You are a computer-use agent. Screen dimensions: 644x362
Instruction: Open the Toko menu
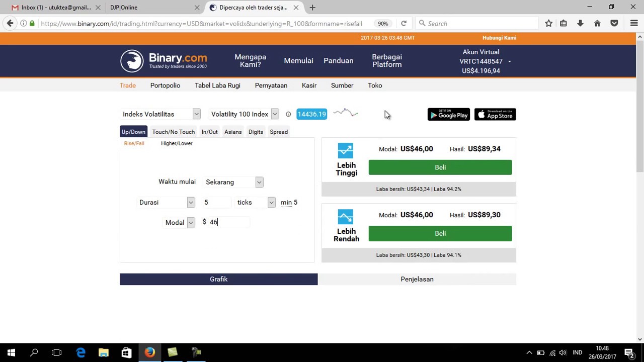pos(375,85)
